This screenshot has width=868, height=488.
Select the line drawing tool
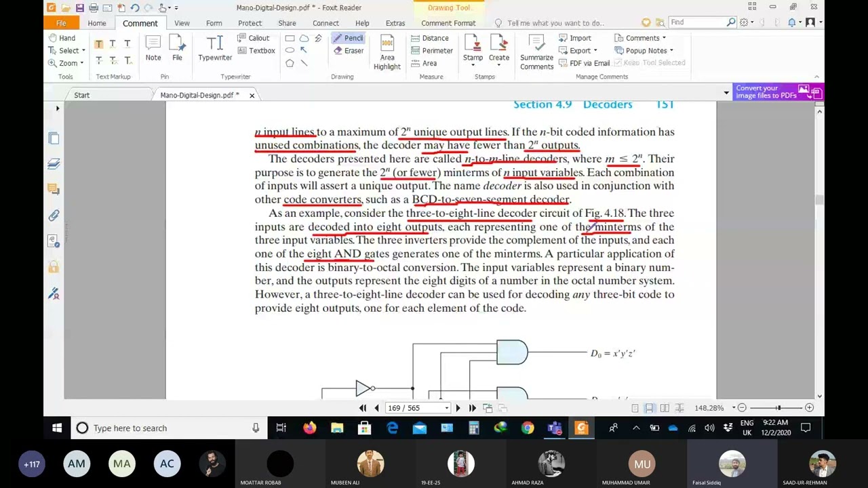(304, 63)
